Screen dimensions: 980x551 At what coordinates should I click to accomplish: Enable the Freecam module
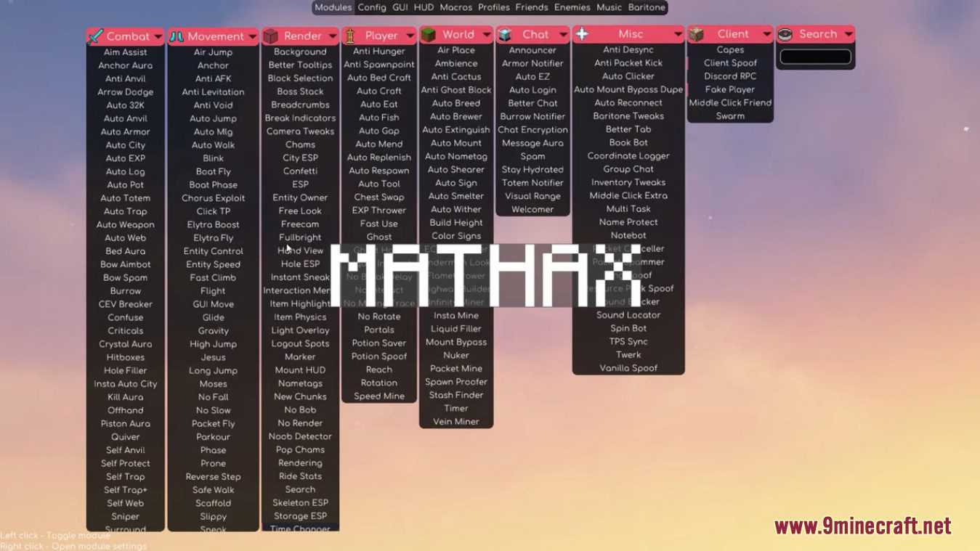point(300,224)
